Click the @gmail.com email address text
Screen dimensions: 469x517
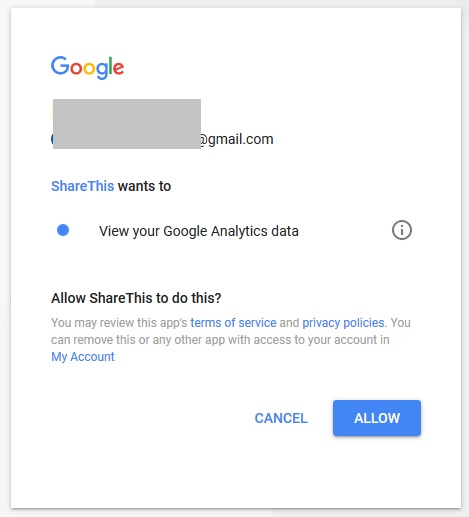(x=237, y=139)
